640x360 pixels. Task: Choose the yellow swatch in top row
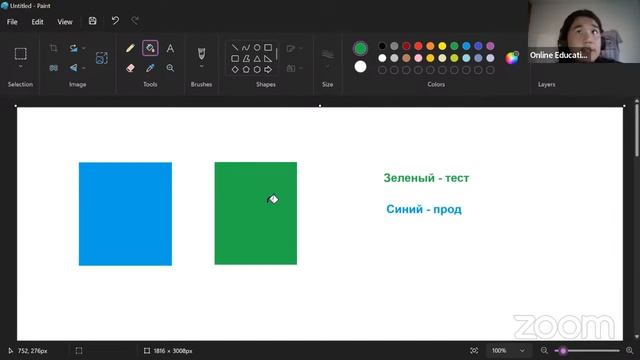442,46
